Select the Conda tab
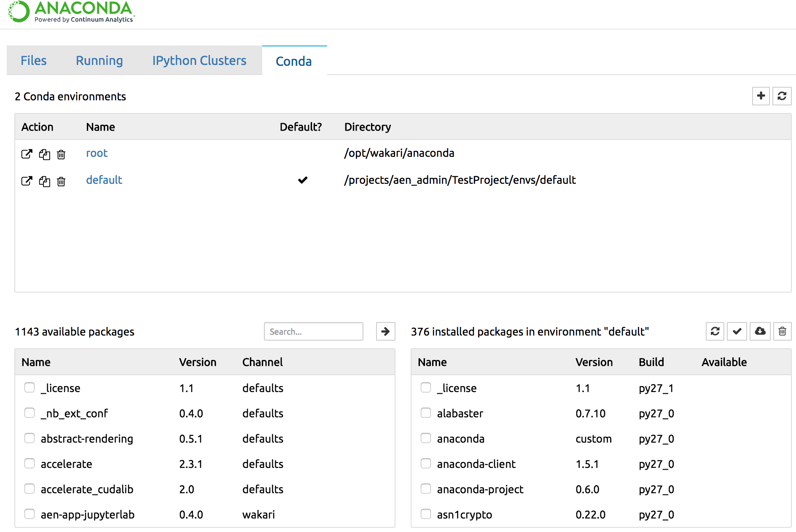Screen dimensions: 796x532 tap(294, 61)
